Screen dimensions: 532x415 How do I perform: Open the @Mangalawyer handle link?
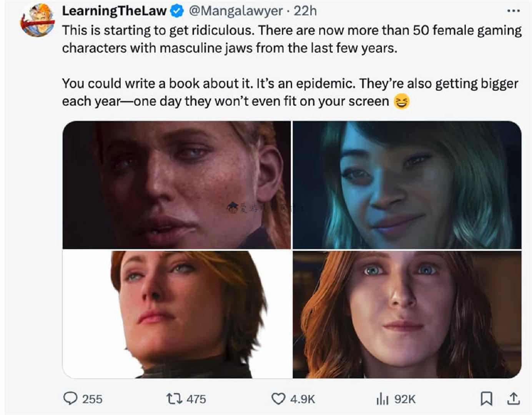[x=236, y=11]
